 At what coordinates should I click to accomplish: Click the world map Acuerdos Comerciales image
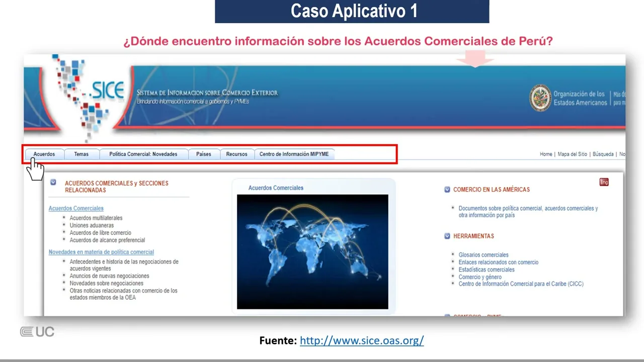312,252
